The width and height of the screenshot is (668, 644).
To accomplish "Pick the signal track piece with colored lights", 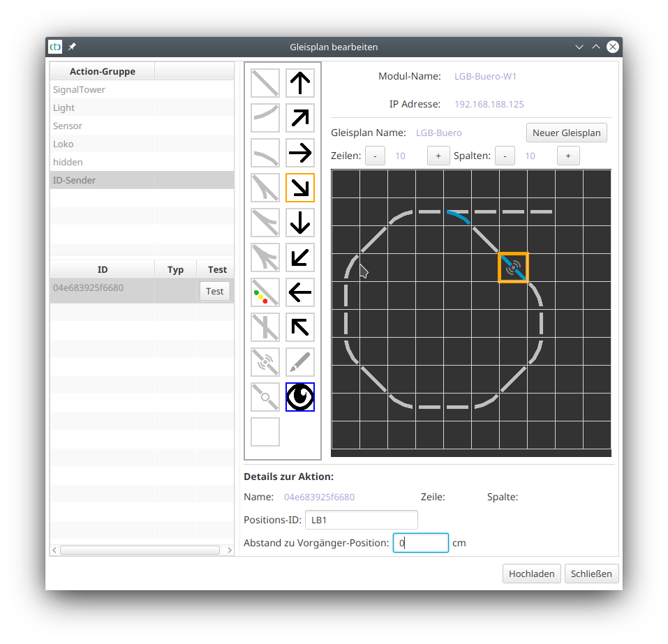I will pyautogui.click(x=265, y=292).
